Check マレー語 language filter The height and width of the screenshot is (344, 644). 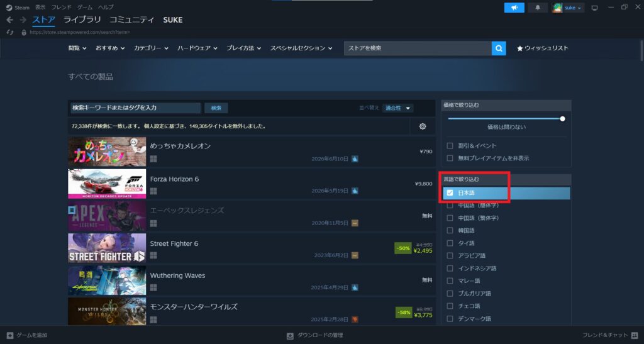click(450, 280)
